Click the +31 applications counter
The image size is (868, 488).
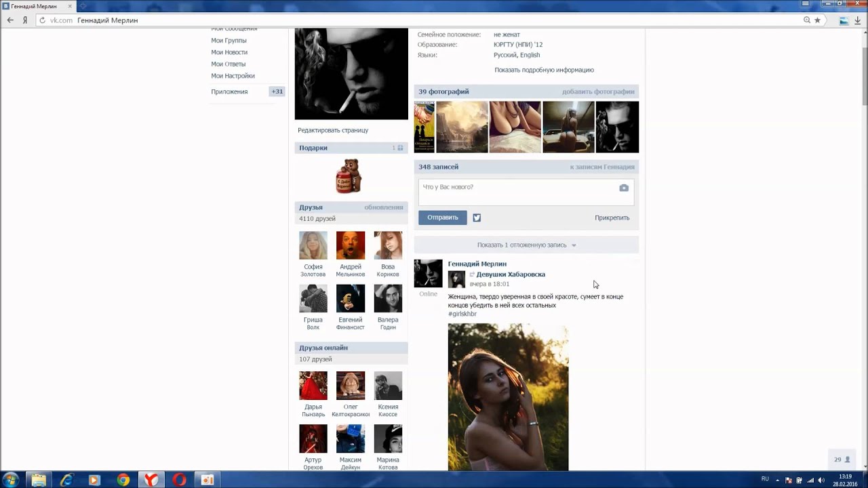coord(277,91)
